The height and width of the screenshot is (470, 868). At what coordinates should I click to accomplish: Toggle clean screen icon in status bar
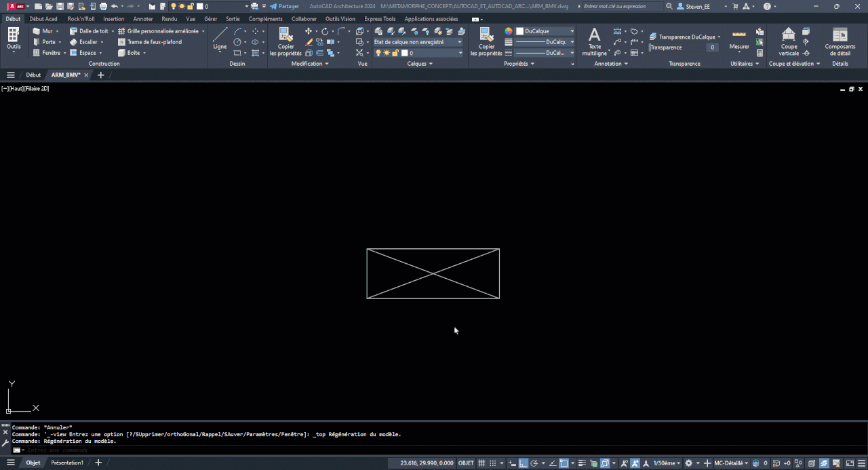(x=850, y=463)
